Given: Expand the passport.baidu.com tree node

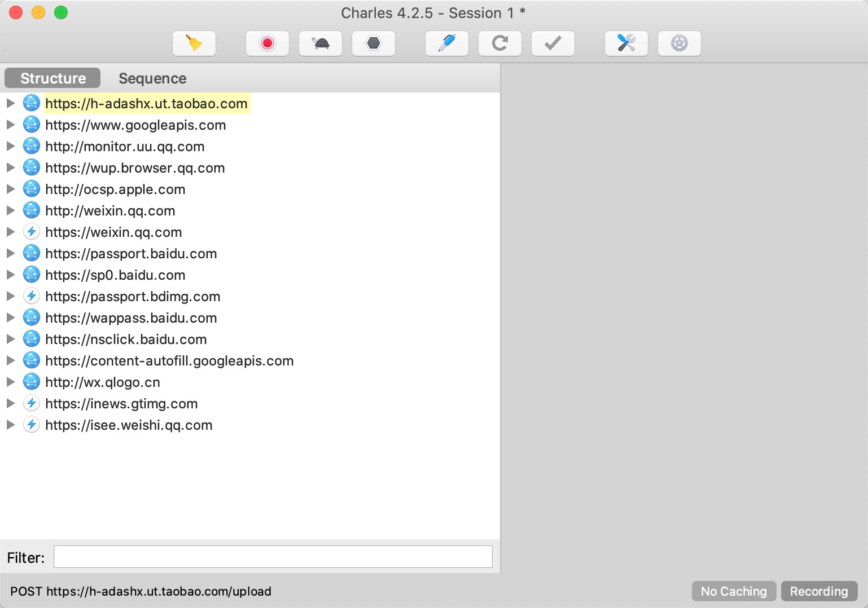Looking at the screenshot, I should [x=10, y=253].
